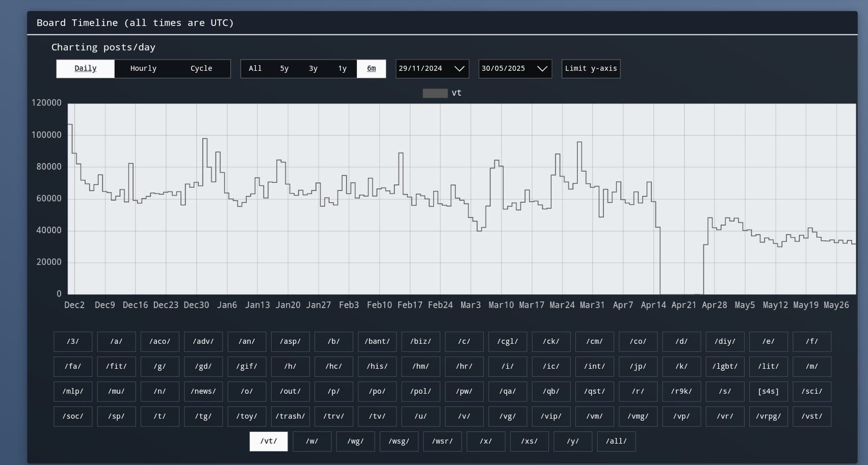The image size is (868, 465).
Task: Select the [s4s] board button
Action: tap(768, 392)
